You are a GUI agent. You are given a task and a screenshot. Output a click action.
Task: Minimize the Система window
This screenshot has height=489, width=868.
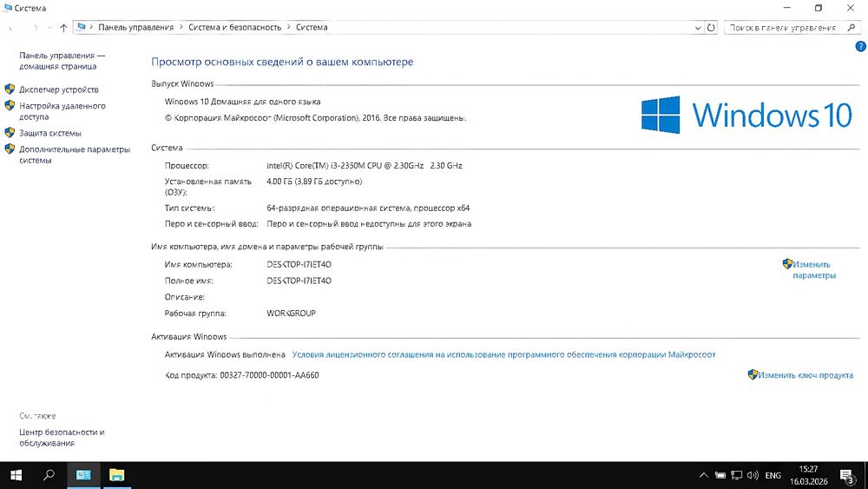[x=787, y=8]
